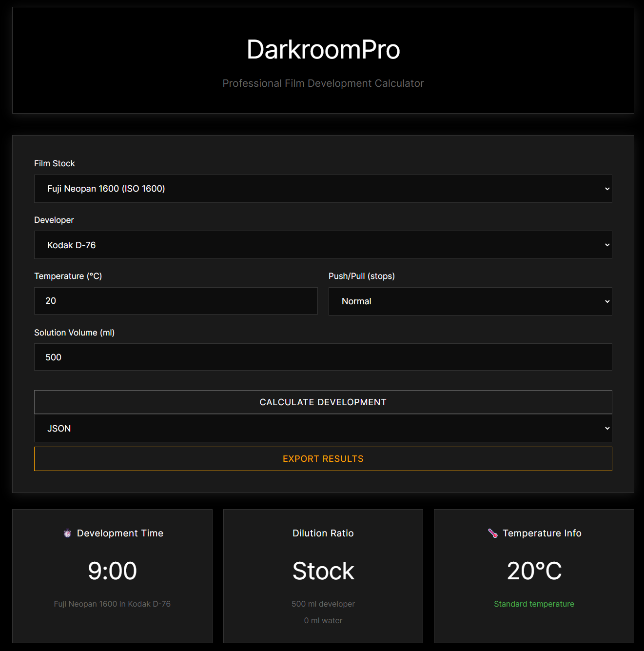Click EXPORT RESULTS to save output
Image resolution: width=644 pixels, height=651 pixels.
[323, 458]
